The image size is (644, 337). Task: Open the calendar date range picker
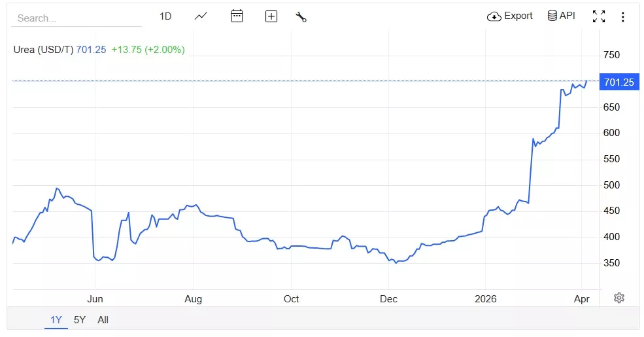click(237, 16)
